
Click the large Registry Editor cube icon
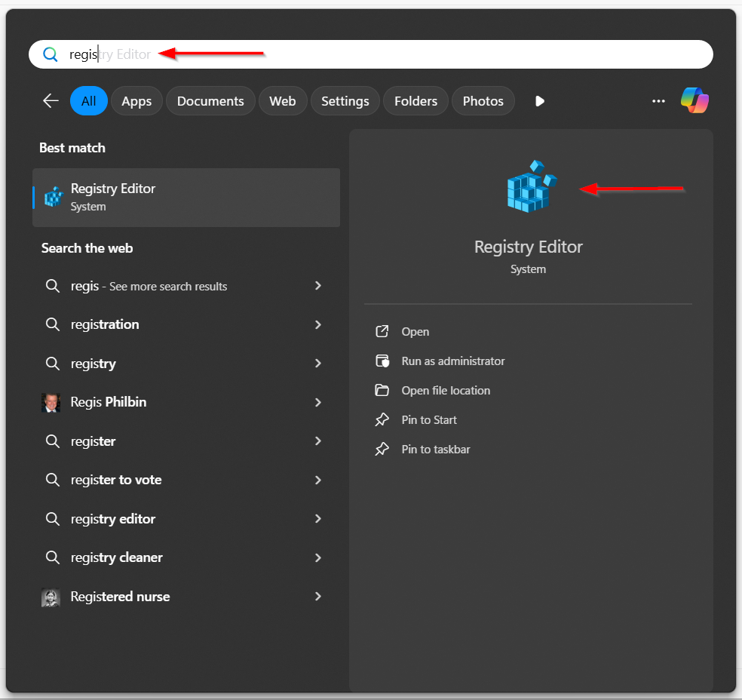(x=532, y=186)
